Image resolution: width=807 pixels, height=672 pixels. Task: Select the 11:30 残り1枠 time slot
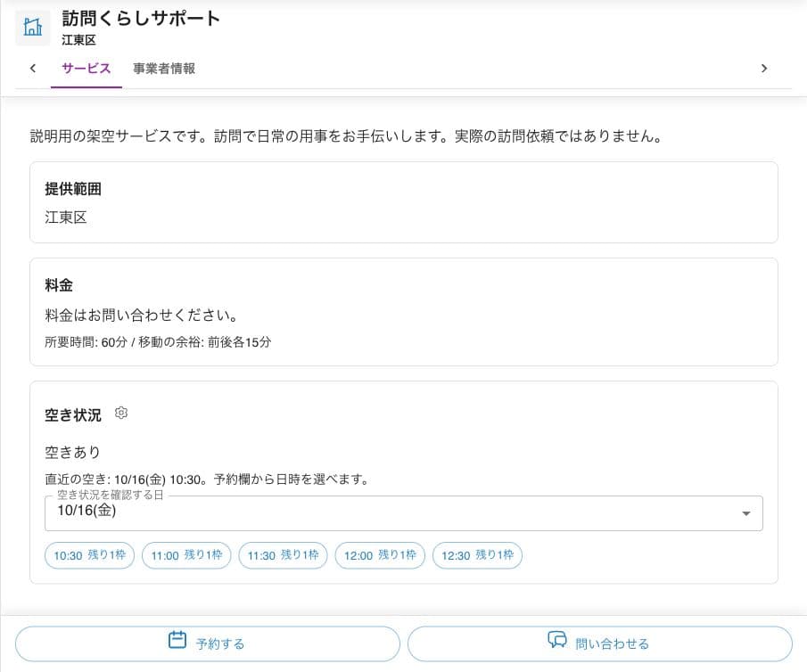[x=283, y=555]
